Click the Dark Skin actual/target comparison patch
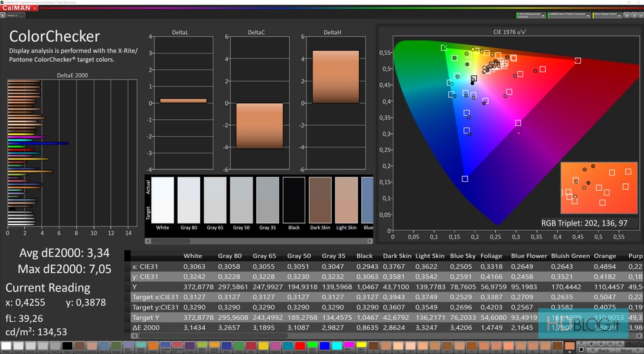The height and width of the screenshot is (354, 644). pyautogui.click(x=319, y=200)
